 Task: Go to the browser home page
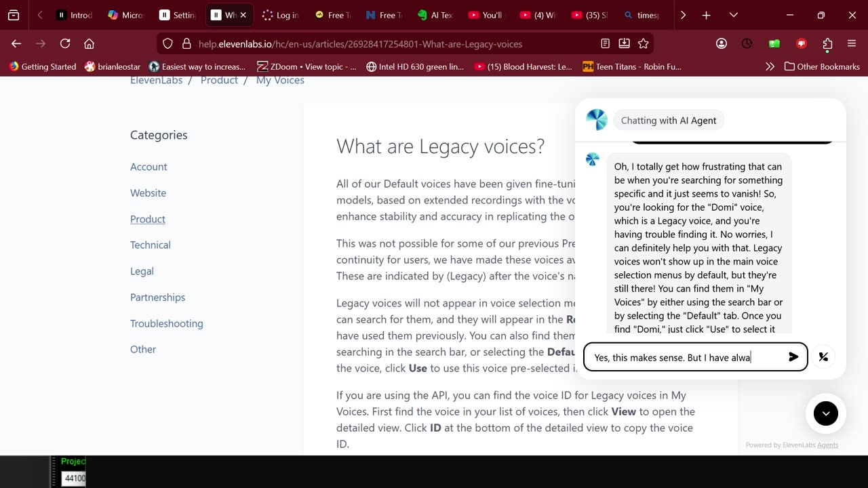89,43
